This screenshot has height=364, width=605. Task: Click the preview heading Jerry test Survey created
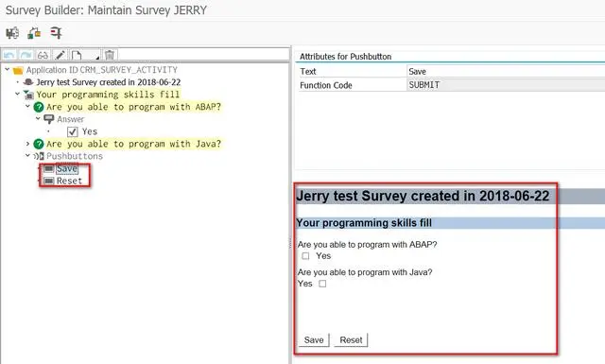tap(423, 196)
